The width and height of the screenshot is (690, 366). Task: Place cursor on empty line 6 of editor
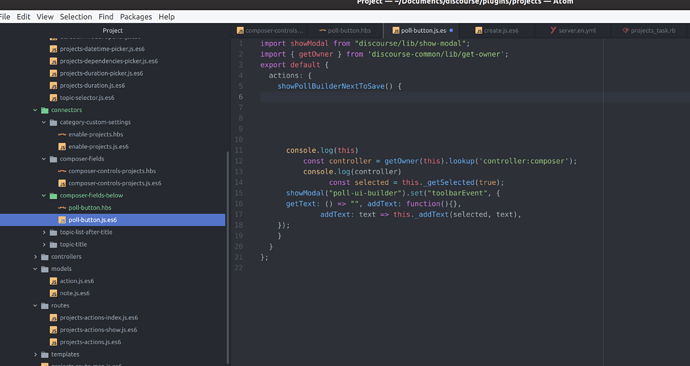[x=475, y=97]
